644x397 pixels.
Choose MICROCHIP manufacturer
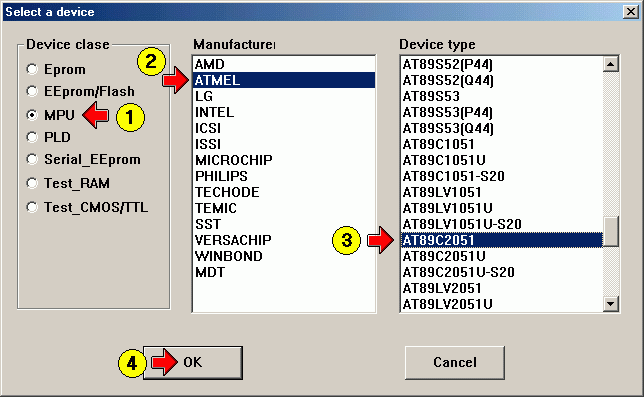coord(283,160)
